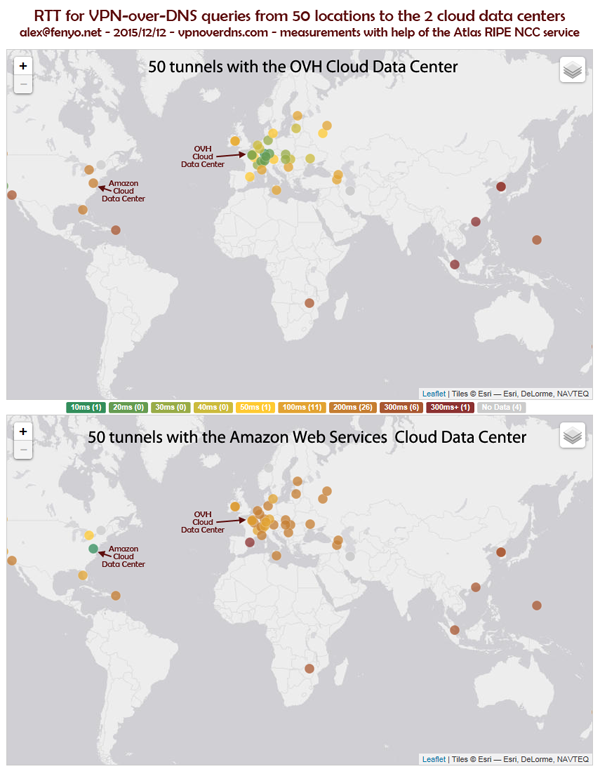600x769 pixels.
Task: Click the southern Africa marker on the top map
Action: 309,303
